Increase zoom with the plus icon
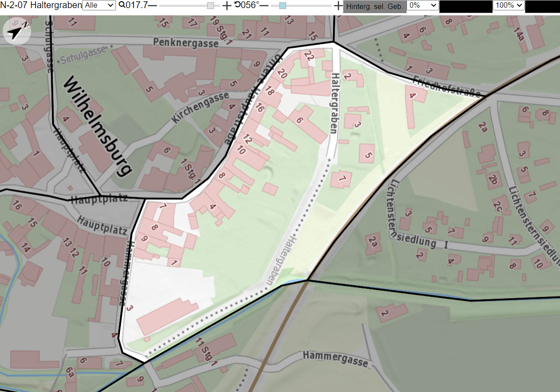This screenshot has width=560, height=392. tap(227, 5)
